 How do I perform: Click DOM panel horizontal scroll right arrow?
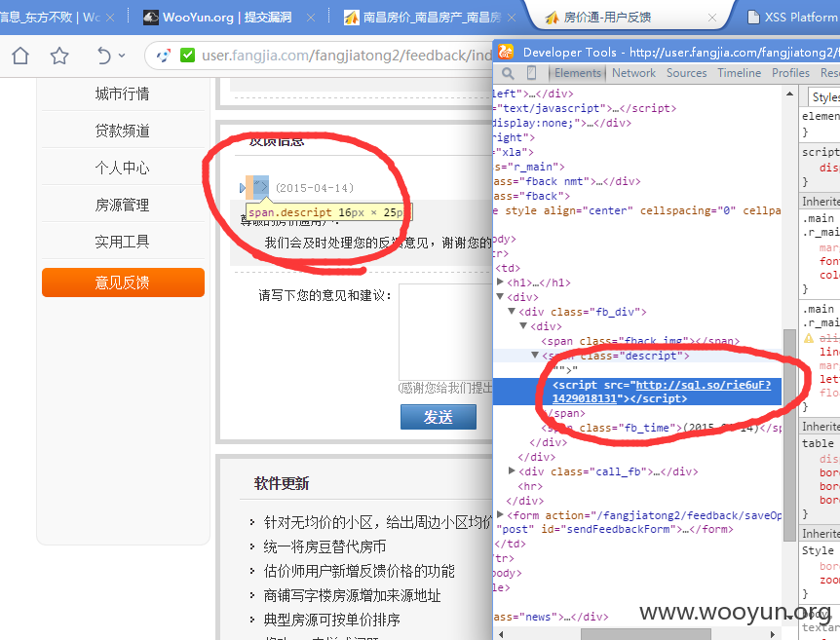pyautogui.click(x=773, y=635)
